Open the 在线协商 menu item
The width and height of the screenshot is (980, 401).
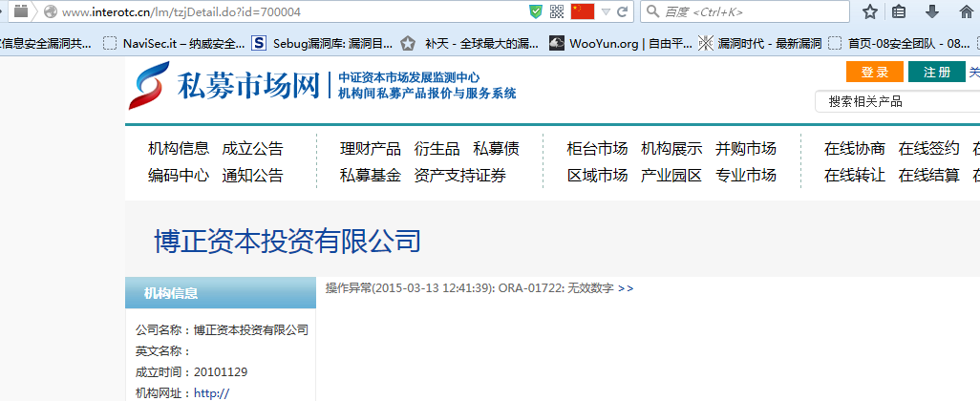[x=854, y=149]
